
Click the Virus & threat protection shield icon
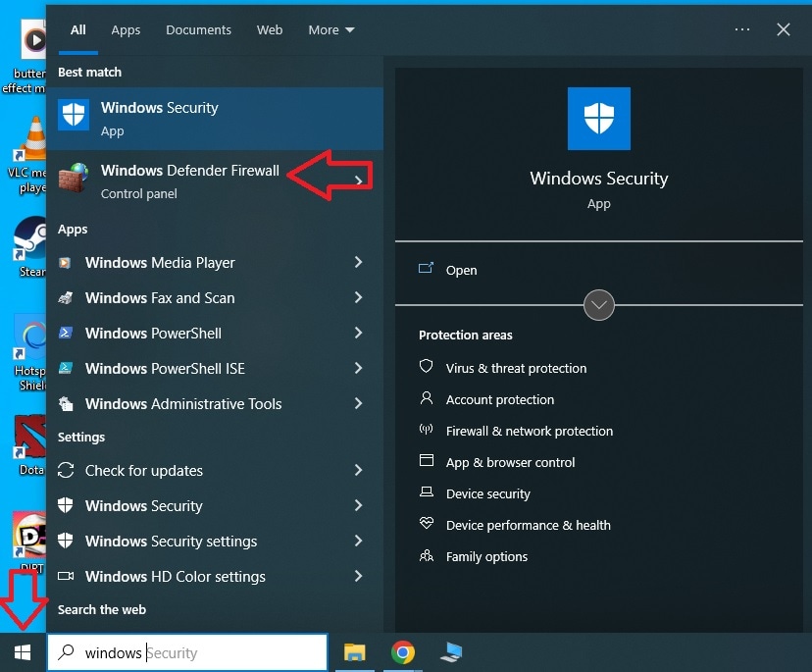tap(427, 367)
